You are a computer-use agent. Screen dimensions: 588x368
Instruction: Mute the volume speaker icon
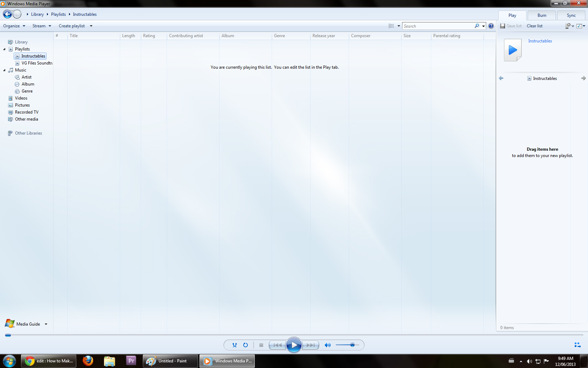(328, 345)
